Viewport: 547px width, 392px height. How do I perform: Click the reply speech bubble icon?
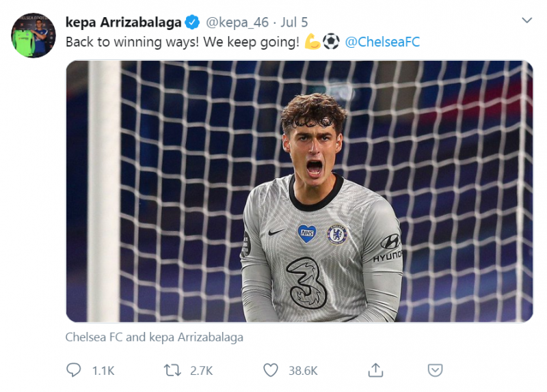point(73,369)
